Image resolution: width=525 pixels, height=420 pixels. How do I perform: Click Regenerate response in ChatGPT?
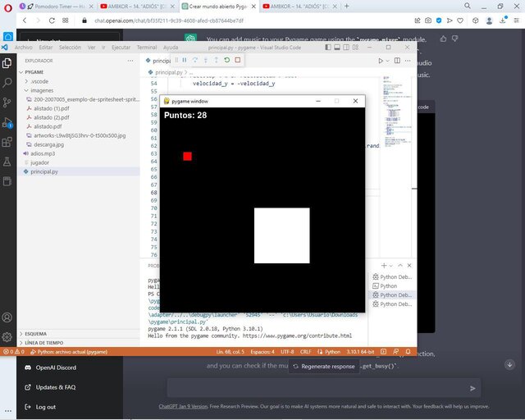coord(324,367)
